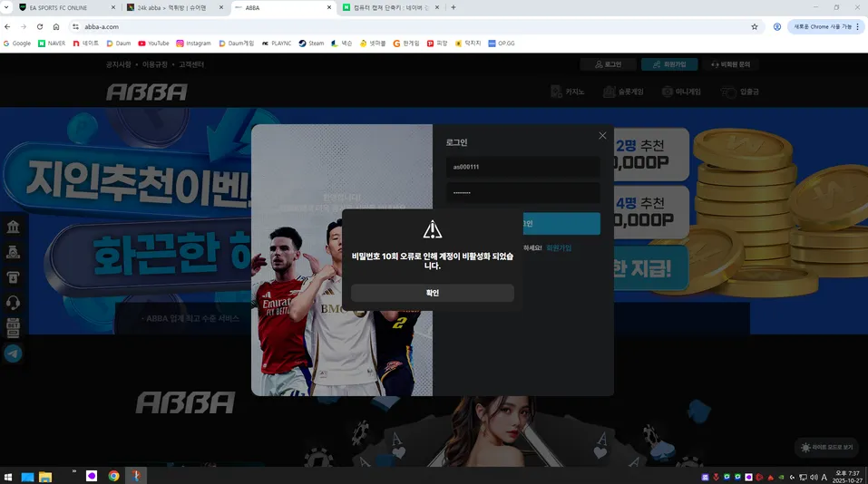Bookmark this page with the star icon
This screenshot has height=484, width=868.
tap(754, 26)
